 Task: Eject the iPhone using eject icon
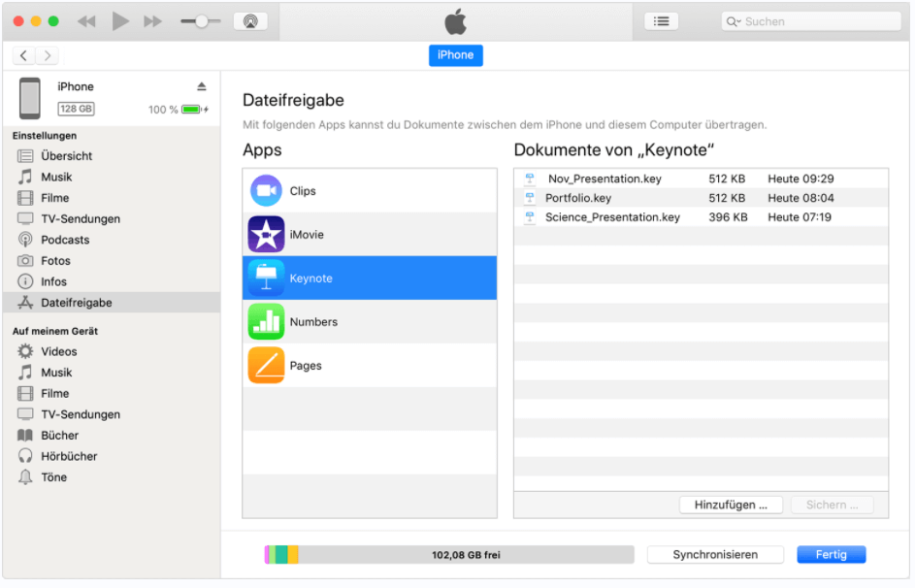click(202, 87)
